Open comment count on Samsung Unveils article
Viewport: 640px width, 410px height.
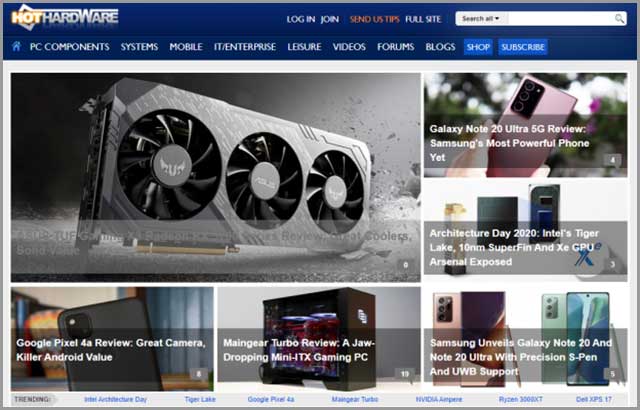pyautogui.click(x=612, y=374)
